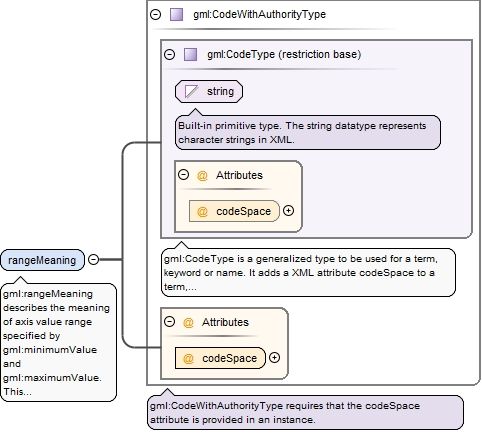Click the purple gml:CodeType type icon
The height and width of the screenshot is (433, 482).
pyautogui.click(x=190, y=55)
